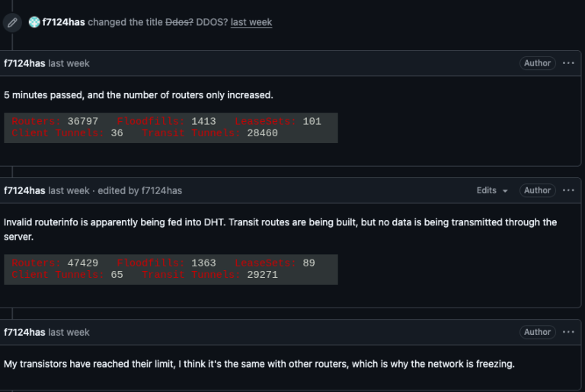Open the three-dot menu on routers increased comment
585x392 pixels.
(568, 63)
